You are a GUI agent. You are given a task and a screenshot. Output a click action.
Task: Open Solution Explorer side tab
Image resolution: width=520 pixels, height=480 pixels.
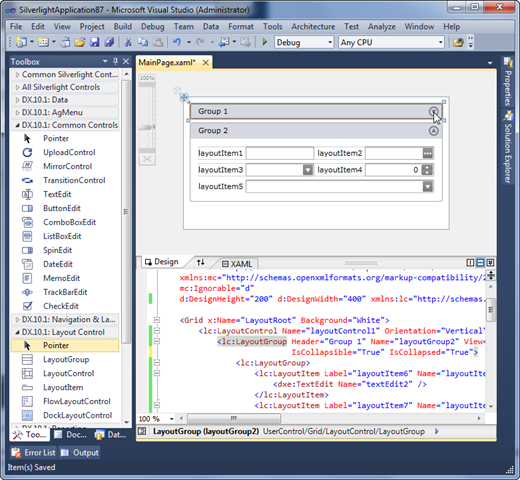507,147
